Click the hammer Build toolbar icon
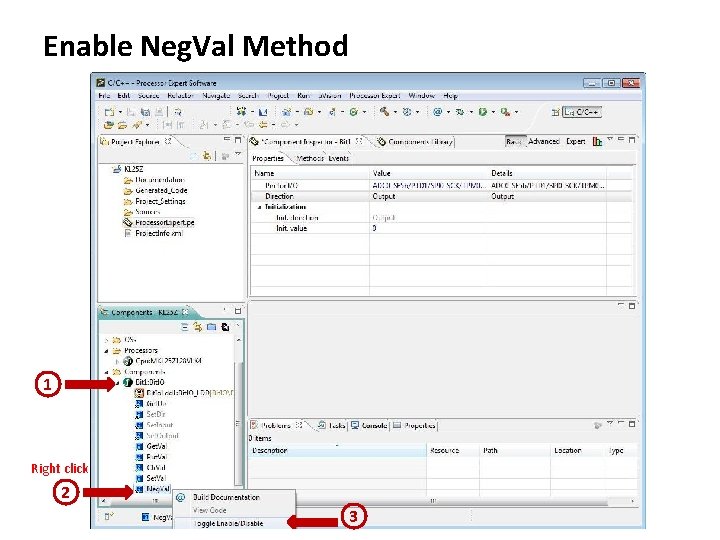This screenshot has width=720, height=540. tap(384, 112)
